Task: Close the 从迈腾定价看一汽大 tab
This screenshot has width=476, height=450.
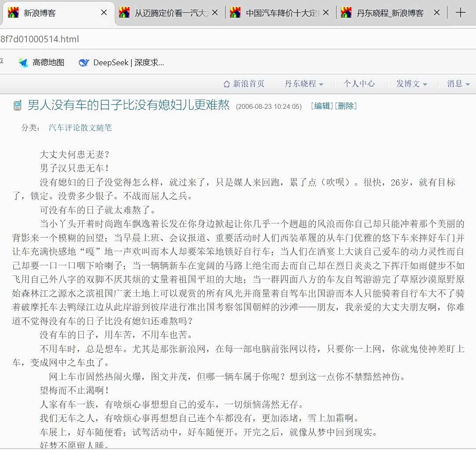Action: click(x=215, y=13)
